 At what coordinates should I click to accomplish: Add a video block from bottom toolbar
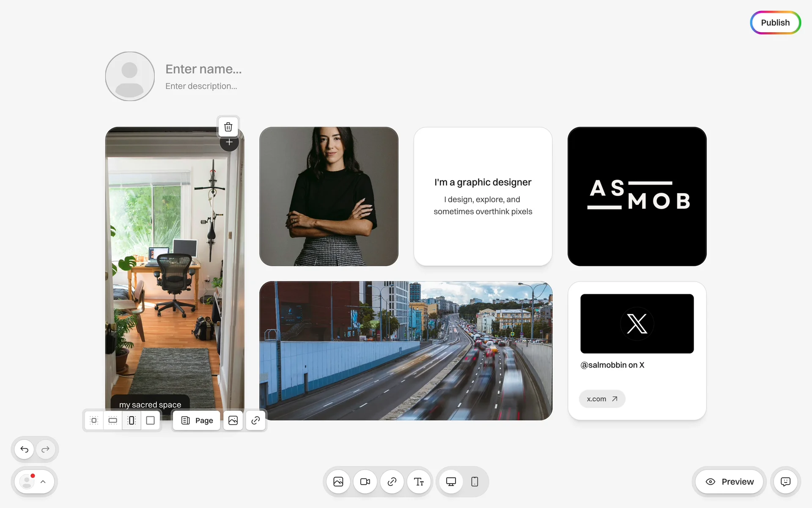coord(365,482)
